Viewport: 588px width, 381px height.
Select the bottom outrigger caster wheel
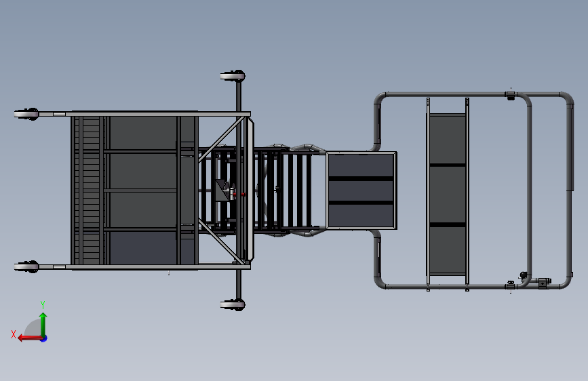(233, 304)
